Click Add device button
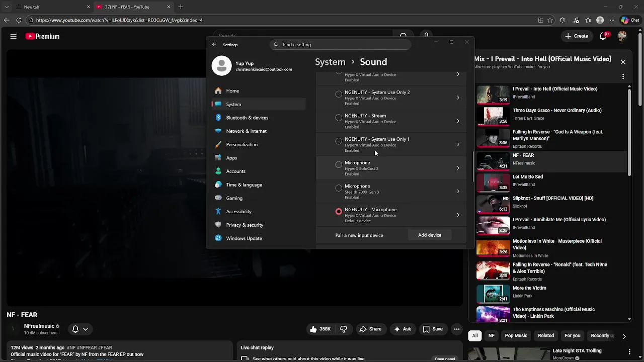 point(430,235)
